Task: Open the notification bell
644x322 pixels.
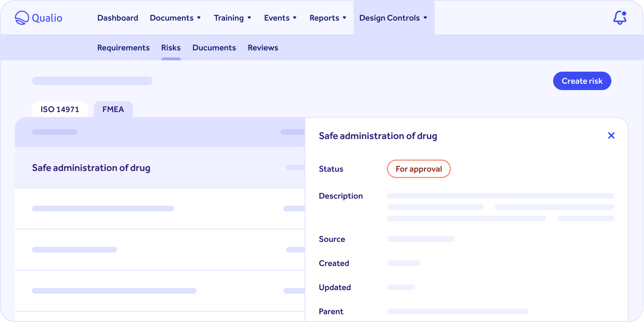Action: coord(620,18)
